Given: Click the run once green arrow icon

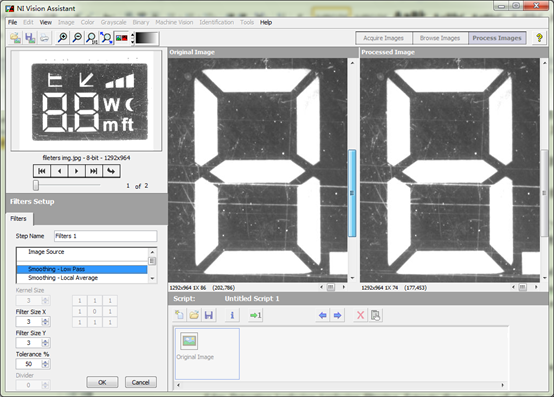Looking at the screenshot, I should pyautogui.click(x=255, y=315).
